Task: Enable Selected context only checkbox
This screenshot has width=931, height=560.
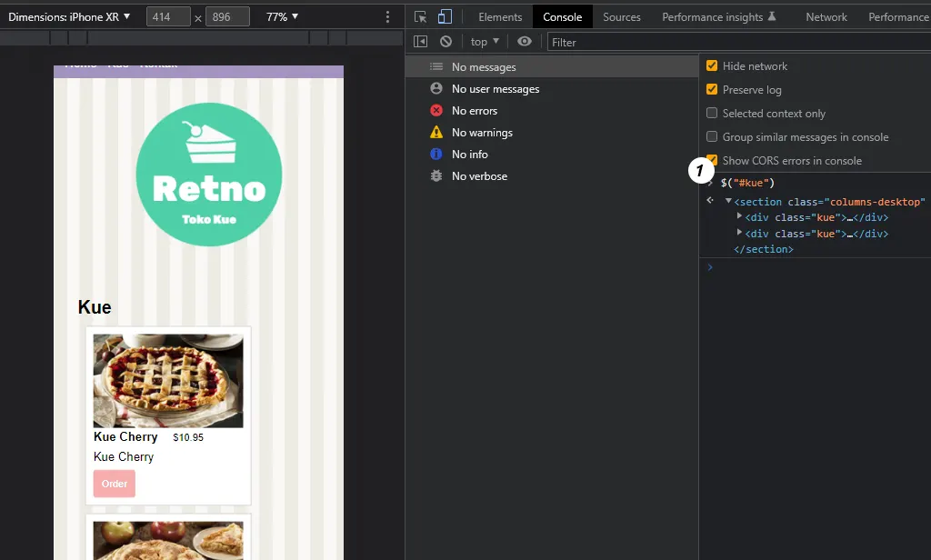Action: pos(712,113)
